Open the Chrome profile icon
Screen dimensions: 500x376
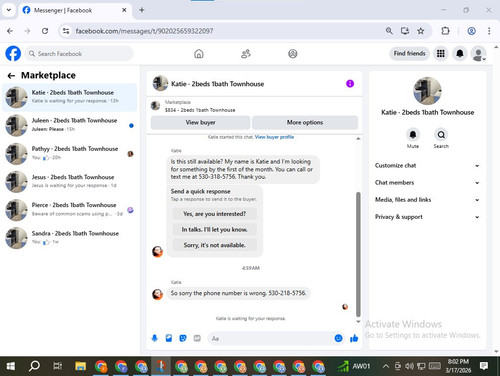[x=471, y=31]
